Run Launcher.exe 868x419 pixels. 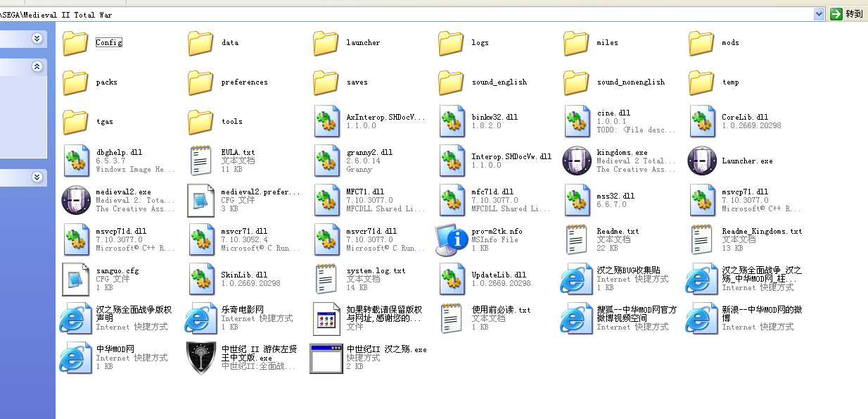[x=701, y=161]
